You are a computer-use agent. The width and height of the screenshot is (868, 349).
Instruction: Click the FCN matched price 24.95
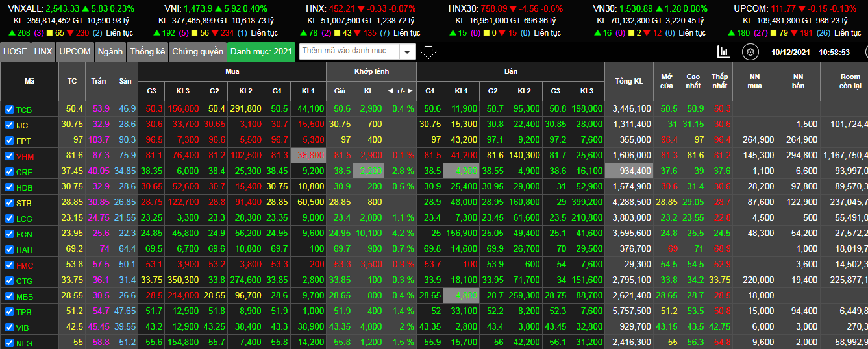(340, 234)
